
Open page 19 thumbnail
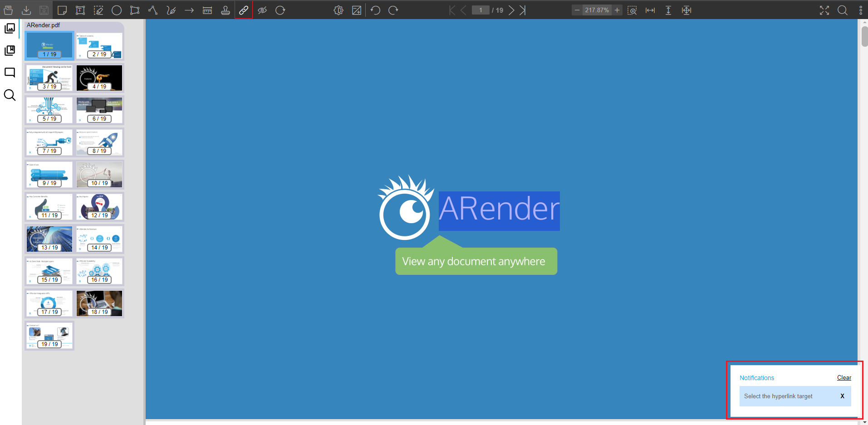pyautogui.click(x=49, y=335)
